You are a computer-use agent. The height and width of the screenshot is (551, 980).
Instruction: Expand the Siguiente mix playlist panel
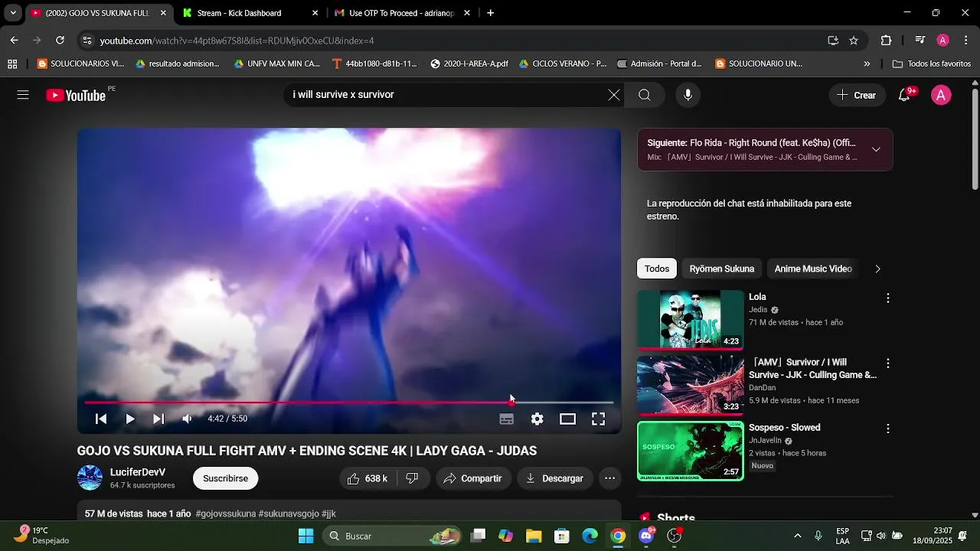876,149
